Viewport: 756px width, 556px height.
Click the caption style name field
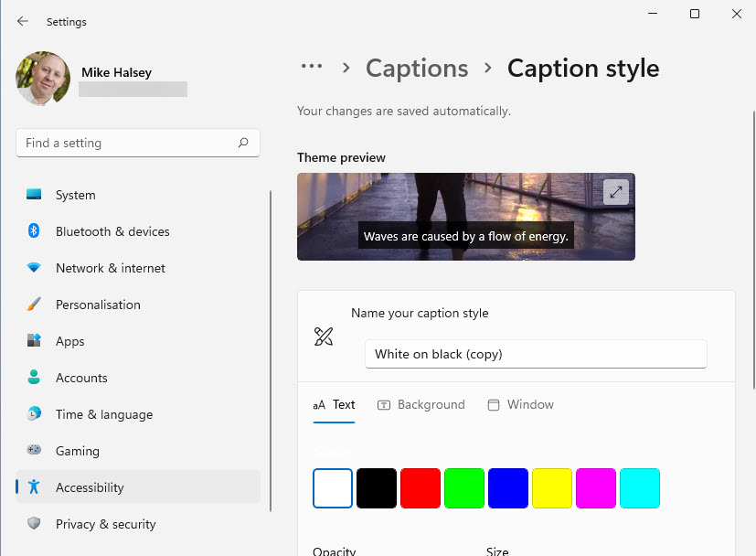click(x=536, y=354)
